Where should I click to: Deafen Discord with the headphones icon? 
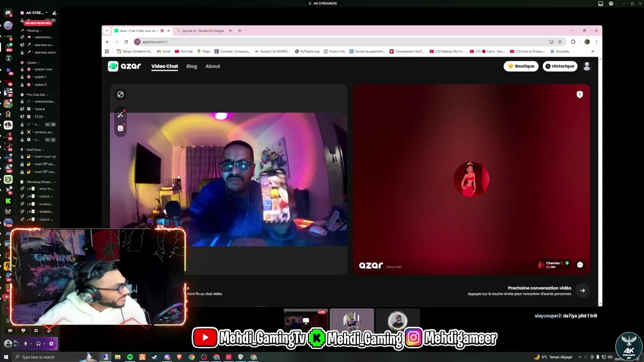click(38, 344)
